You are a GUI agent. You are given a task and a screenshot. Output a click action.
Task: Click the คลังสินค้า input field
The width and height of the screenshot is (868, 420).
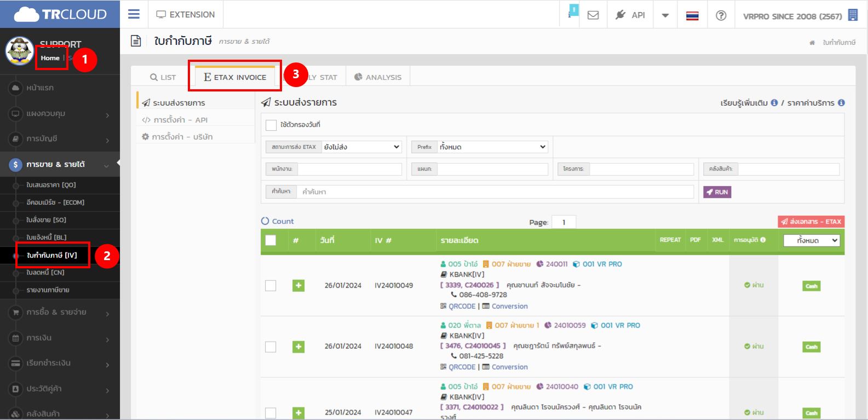pos(789,169)
